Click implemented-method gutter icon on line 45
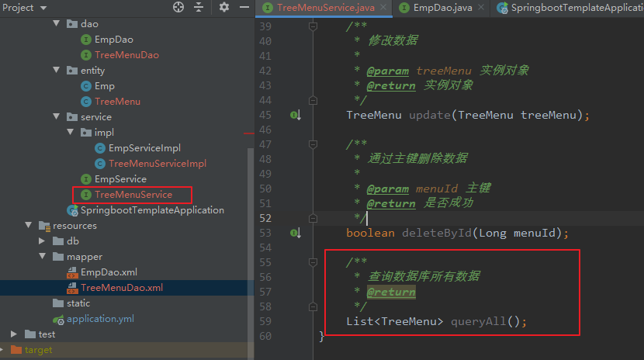644x360 pixels. click(x=296, y=116)
